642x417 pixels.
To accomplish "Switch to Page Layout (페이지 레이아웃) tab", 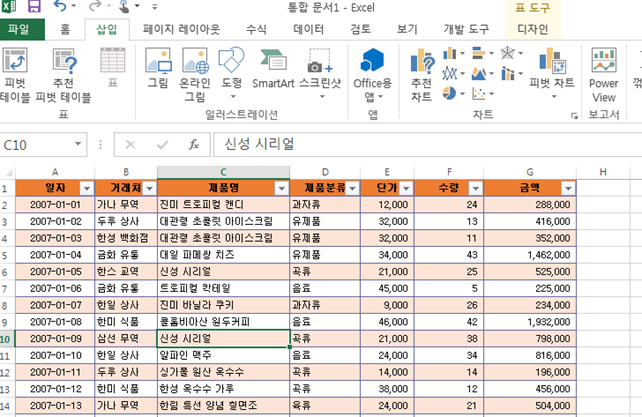I will (x=181, y=29).
